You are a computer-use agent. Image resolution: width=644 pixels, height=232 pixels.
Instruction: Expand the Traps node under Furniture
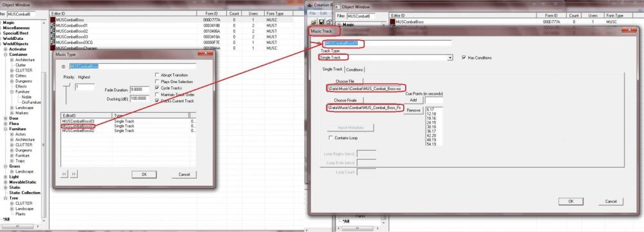(x=12, y=161)
